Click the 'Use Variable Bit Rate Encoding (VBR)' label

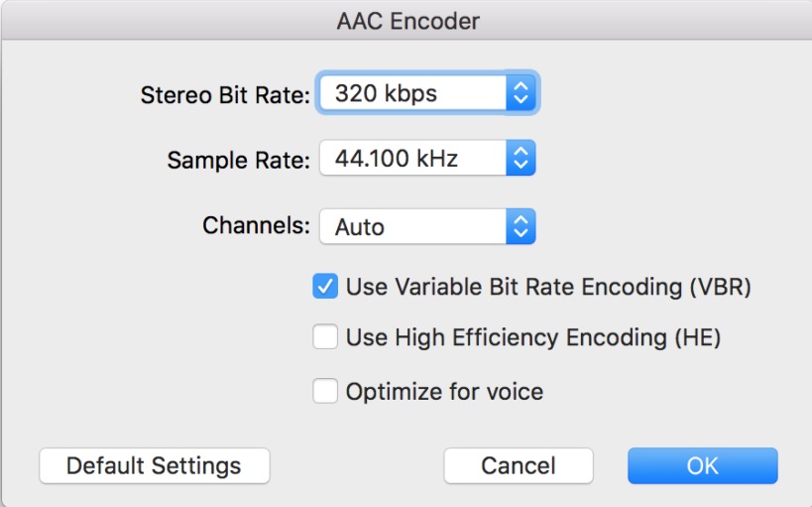point(548,287)
